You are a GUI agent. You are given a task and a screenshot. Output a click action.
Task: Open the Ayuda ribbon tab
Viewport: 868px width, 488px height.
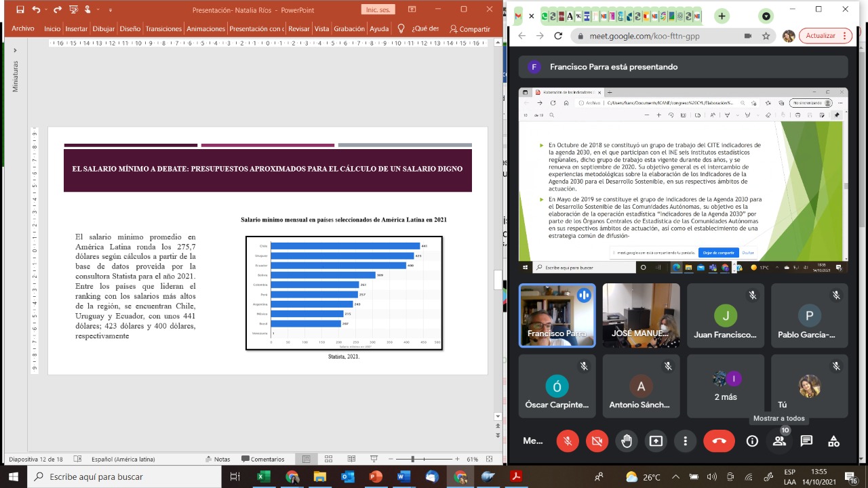coord(379,29)
